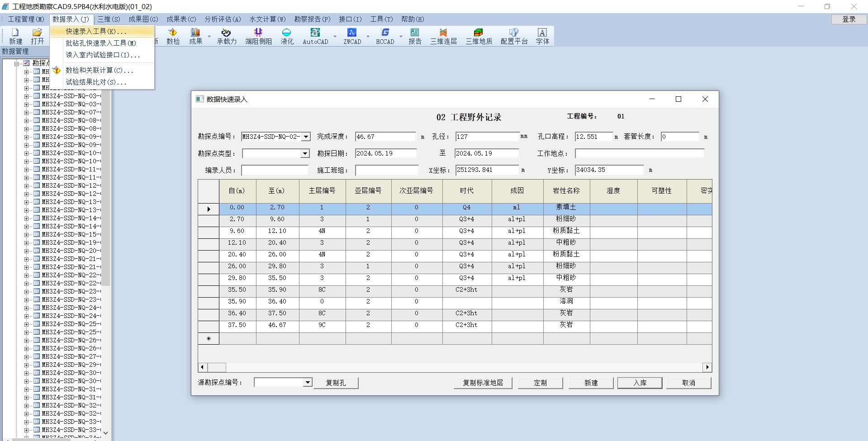Toggle the 勘探点 root checkbox in the tree
Screen dimensions: 868x441
[26, 63]
